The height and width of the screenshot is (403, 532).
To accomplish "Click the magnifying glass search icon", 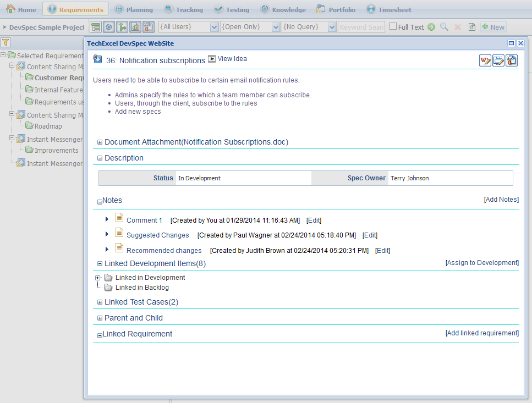I will (x=444, y=27).
